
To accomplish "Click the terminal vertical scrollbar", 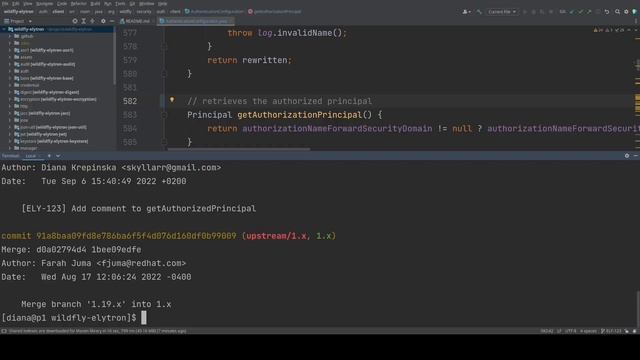I will [x=638, y=309].
